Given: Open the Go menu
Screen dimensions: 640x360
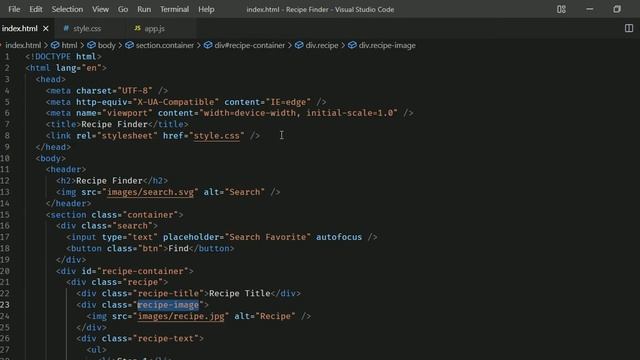Looking at the screenshot, I should pos(123,9).
